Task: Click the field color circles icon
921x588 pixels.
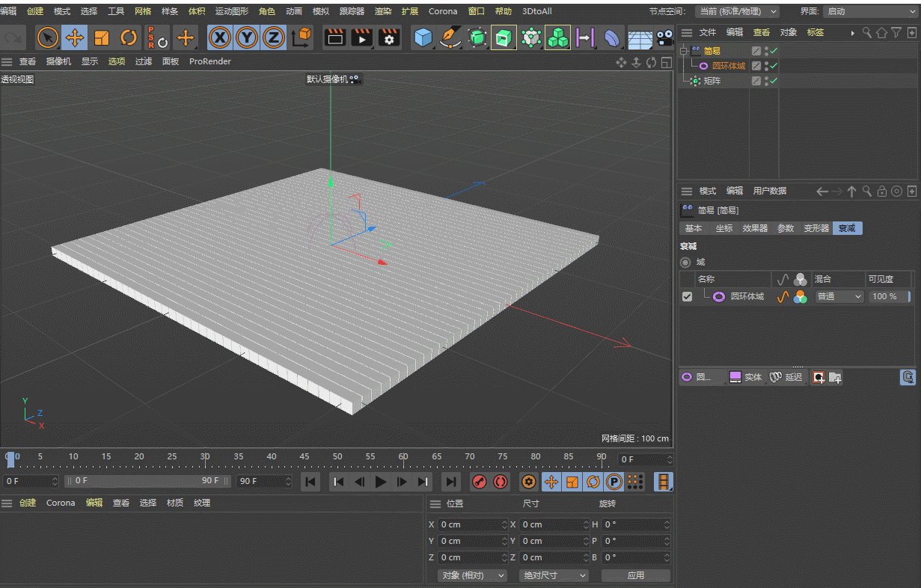Action: 801,297
